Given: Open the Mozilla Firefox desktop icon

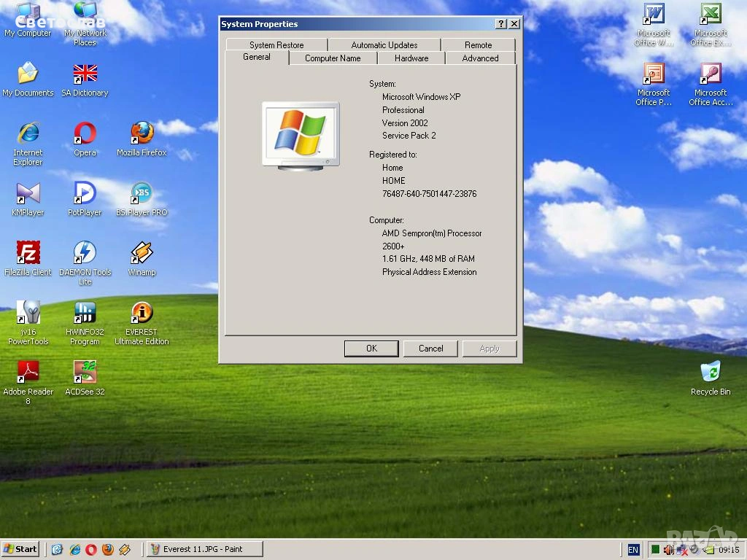Looking at the screenshot, I should click(x=142, y=133).
